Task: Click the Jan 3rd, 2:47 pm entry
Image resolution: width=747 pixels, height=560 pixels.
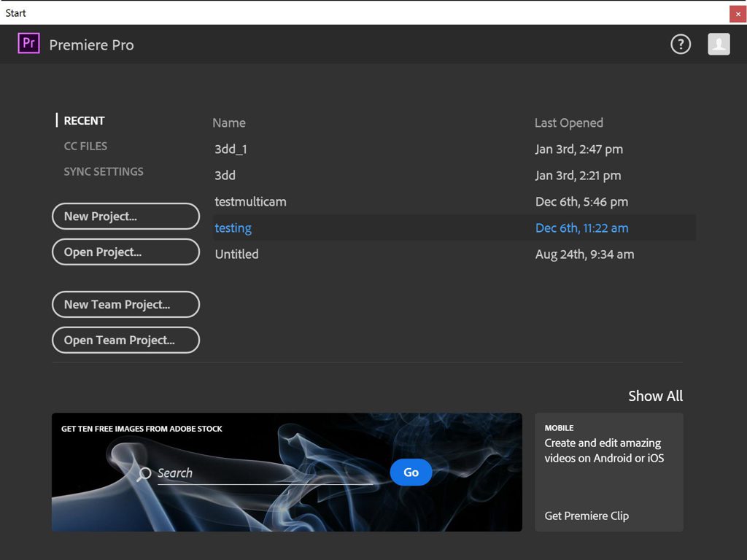Action: coord(578,149)
